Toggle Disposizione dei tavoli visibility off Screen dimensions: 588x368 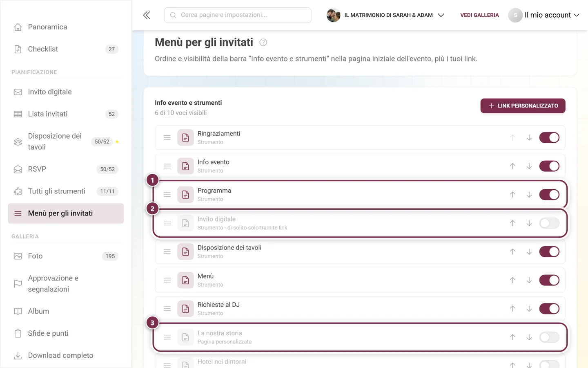pos(549,252)
